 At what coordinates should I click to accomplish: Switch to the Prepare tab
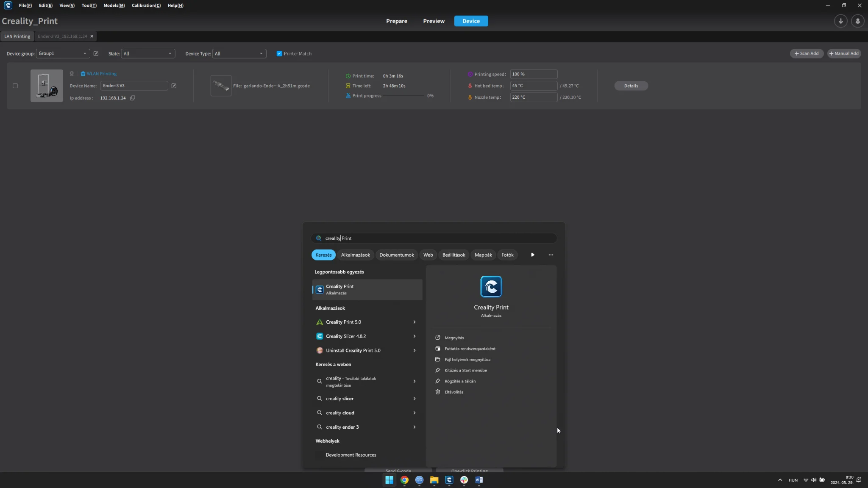(x=396, y=21)
